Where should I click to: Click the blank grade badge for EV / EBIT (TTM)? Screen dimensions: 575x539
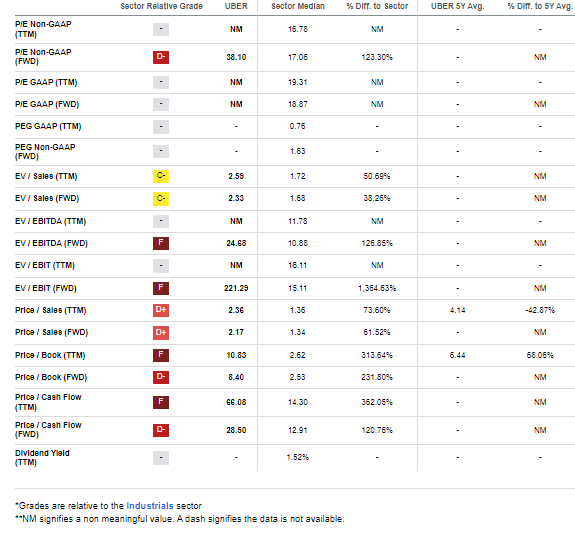pos(161,265)
